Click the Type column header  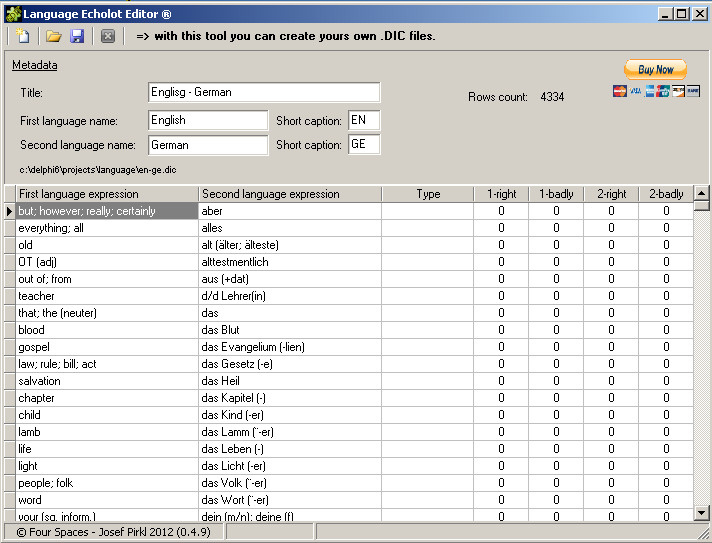coord(428,194)
